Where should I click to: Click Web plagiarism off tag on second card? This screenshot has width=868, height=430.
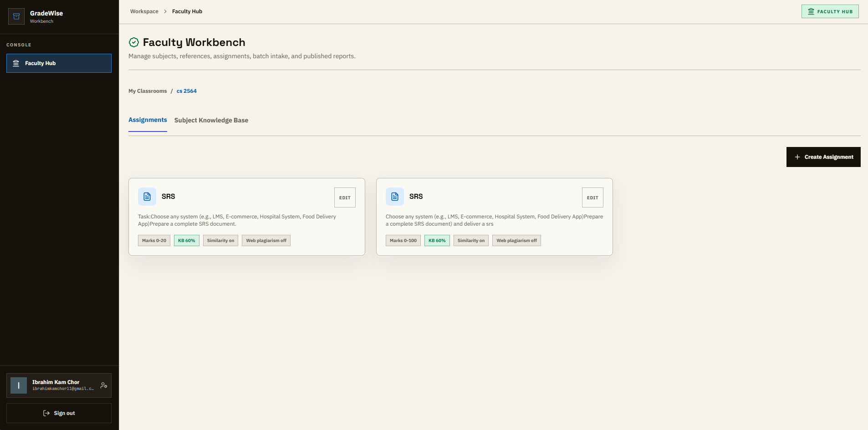point(516,241)
